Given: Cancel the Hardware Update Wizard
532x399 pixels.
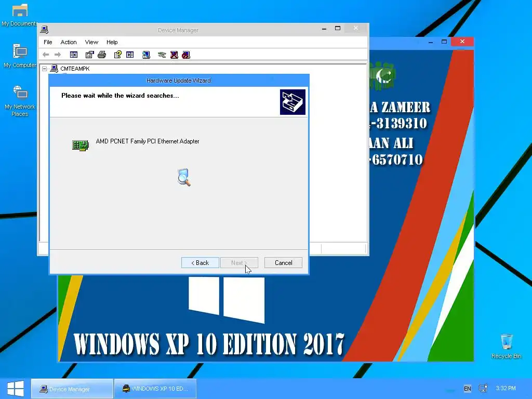Looking at the screenshot, I should [x=283, y=262].
